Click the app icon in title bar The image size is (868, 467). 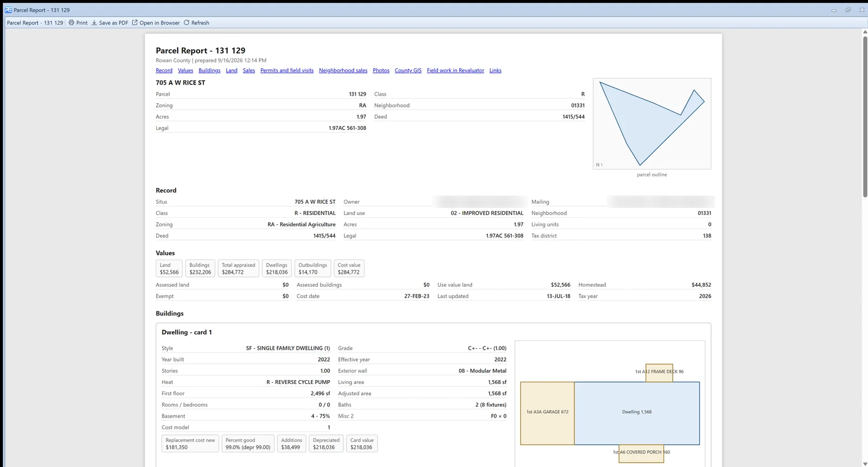8,10
